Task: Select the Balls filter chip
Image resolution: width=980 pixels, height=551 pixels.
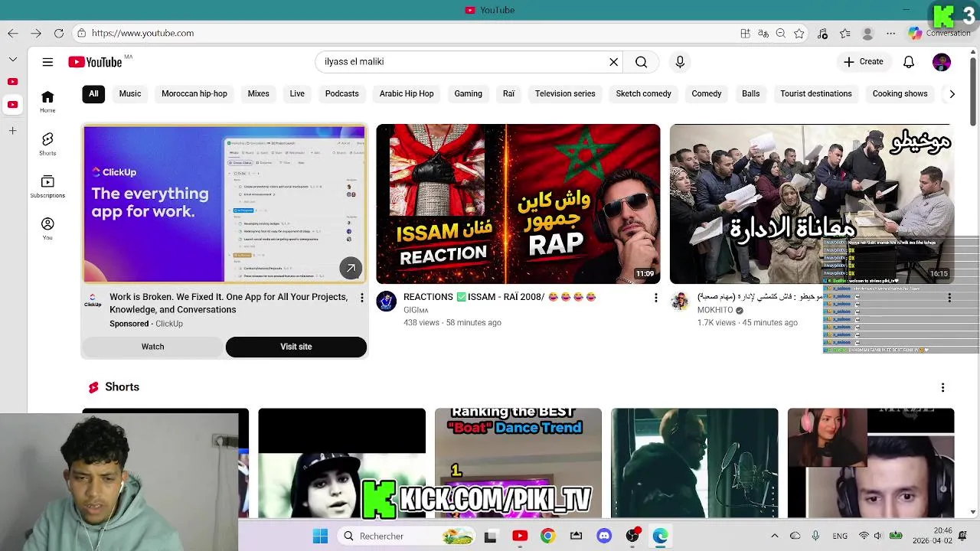Action: coord(750,93)
